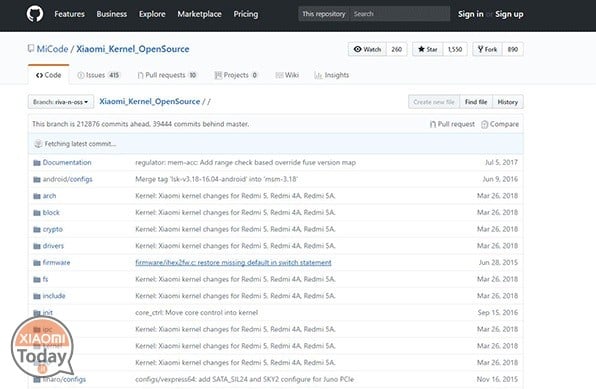The image size is (596, 389).
Task: Click the include folder icon
Action: pos(37,297)
